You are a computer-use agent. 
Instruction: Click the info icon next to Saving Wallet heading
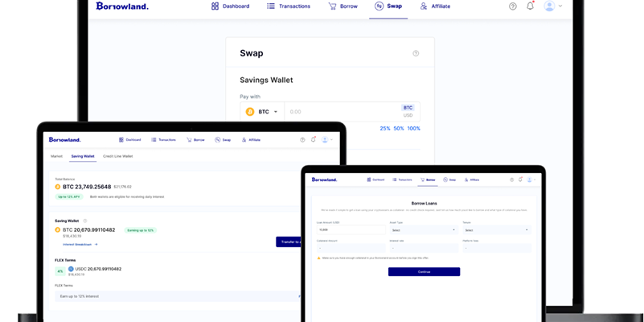pos(85,220)
